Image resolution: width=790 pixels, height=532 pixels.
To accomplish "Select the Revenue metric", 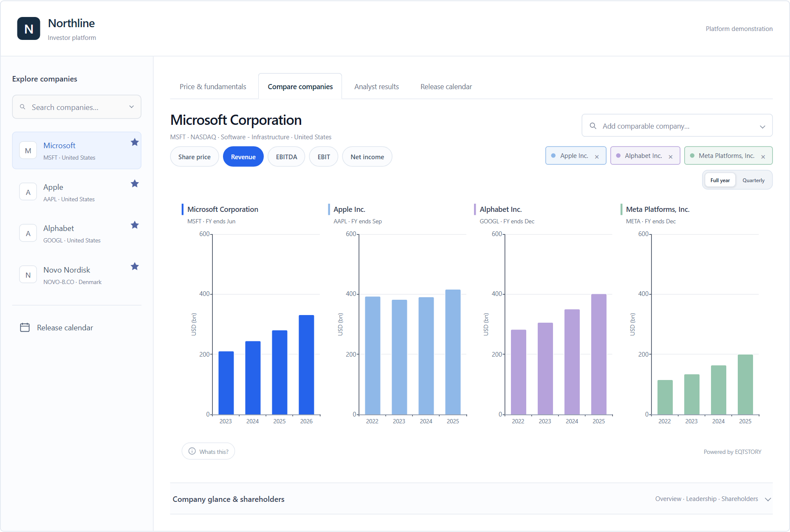I will [x=243, y=157].
